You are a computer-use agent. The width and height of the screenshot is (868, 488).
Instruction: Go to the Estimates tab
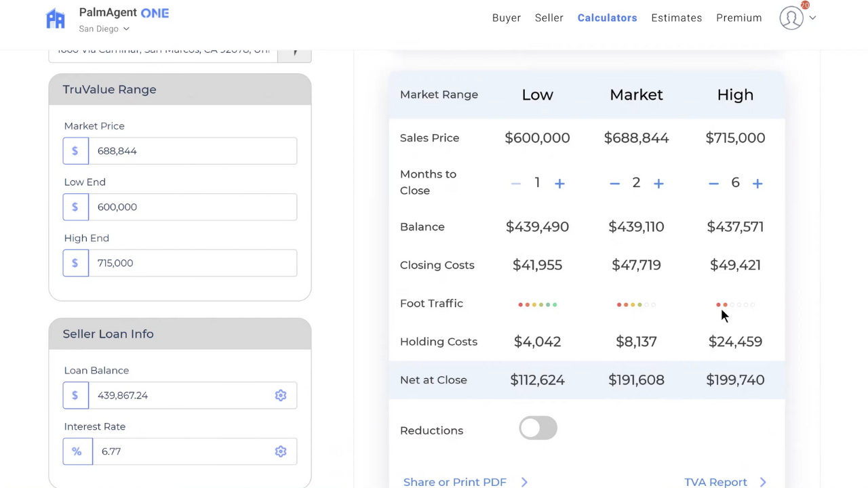pos(676,18)
